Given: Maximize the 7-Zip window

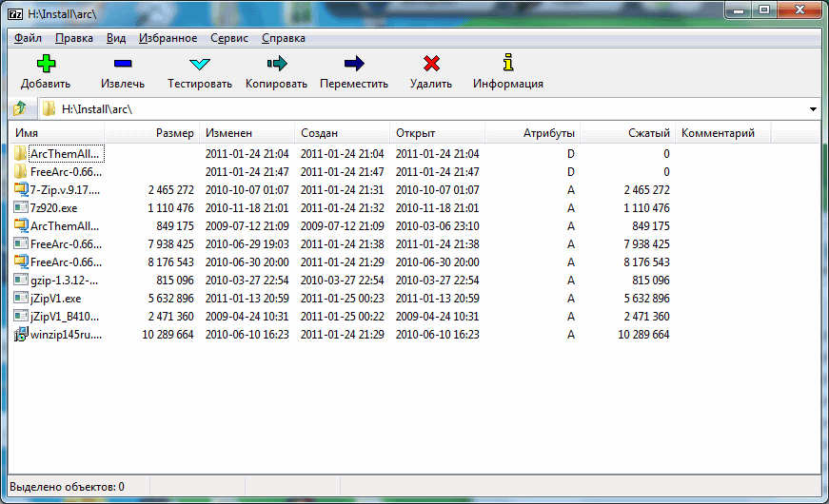Looking at the screenshot, I should click(x=764, y=10).
